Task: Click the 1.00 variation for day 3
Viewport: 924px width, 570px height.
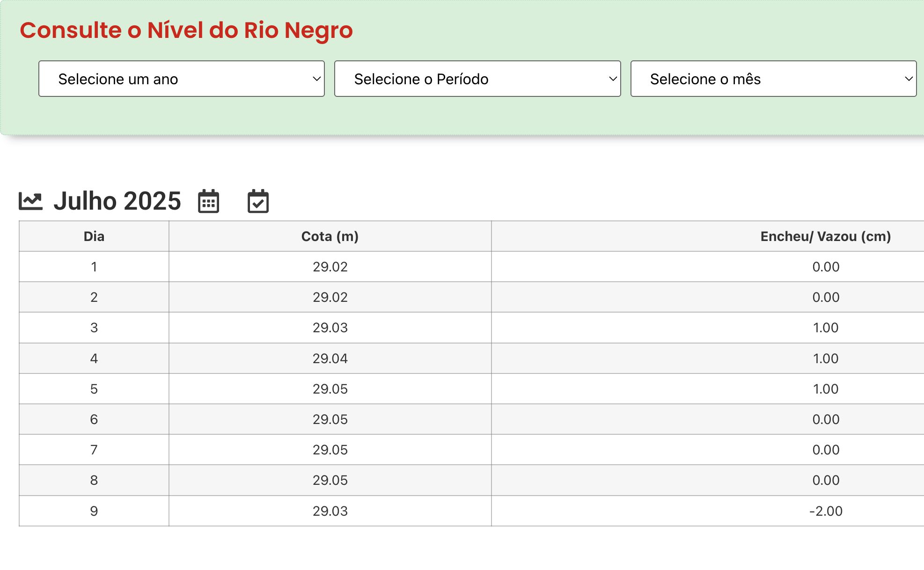Action: (x=826, y=328)
